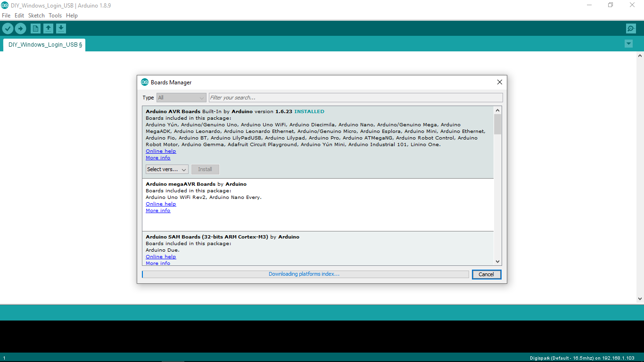
Task: Open More info for megaAVR Boards
Action: pyautogui.click(x=158, y=211)
